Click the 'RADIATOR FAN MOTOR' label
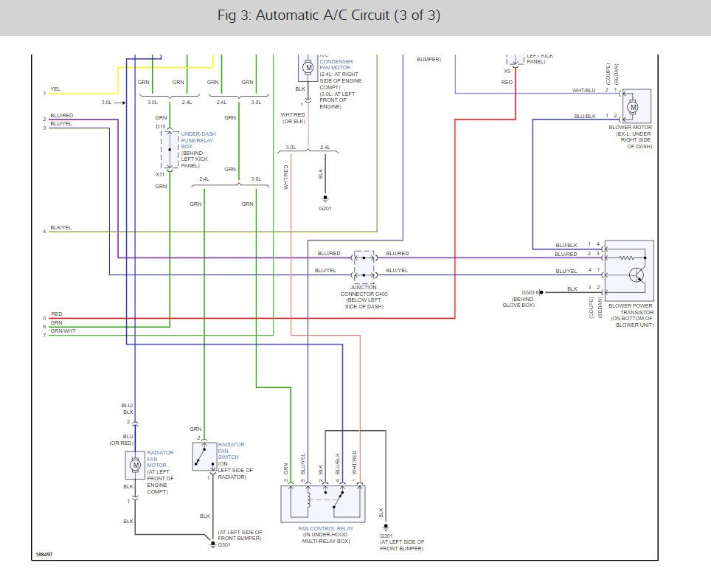Screen dimensions: 711x588 160,459
